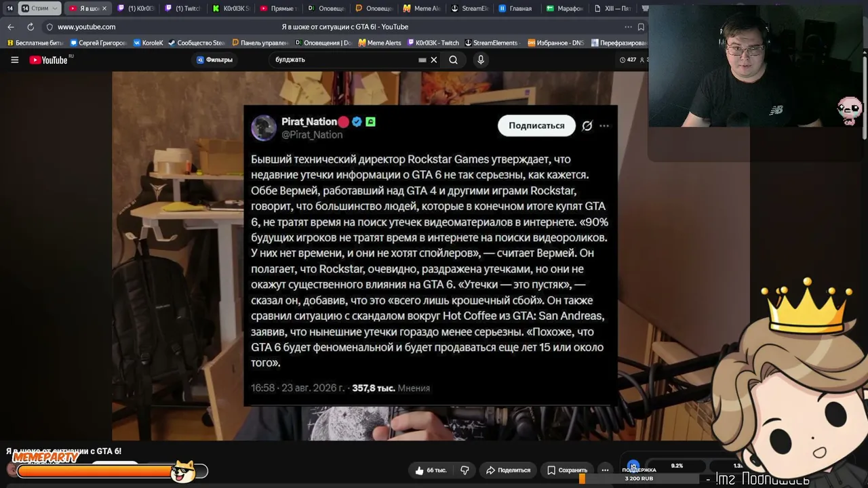The height and width of the screenshot is (488, 868).
Task: Like the video with the thumbs-up button
Action: click(431, 470)
